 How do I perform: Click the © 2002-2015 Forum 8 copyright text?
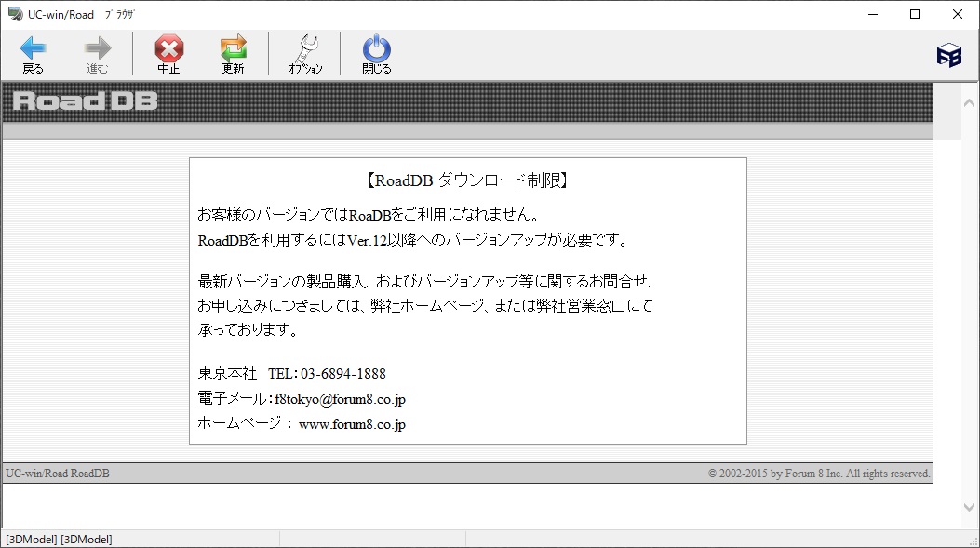819,474
